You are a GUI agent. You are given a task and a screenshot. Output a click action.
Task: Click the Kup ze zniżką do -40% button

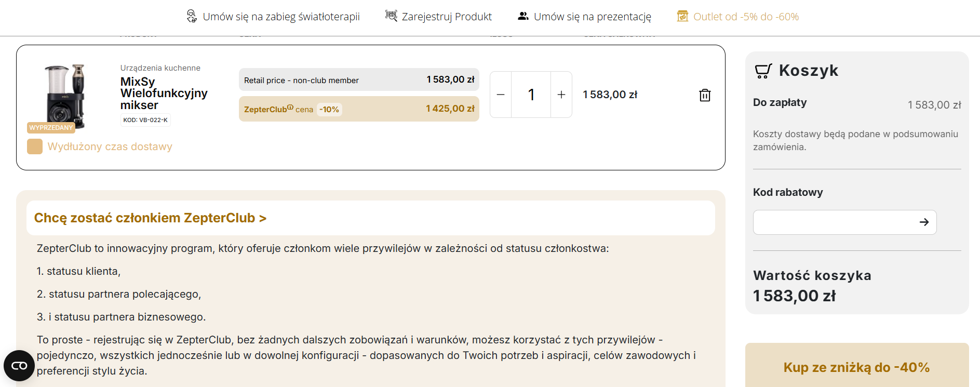pyautogui.click(x=856, y=367)
